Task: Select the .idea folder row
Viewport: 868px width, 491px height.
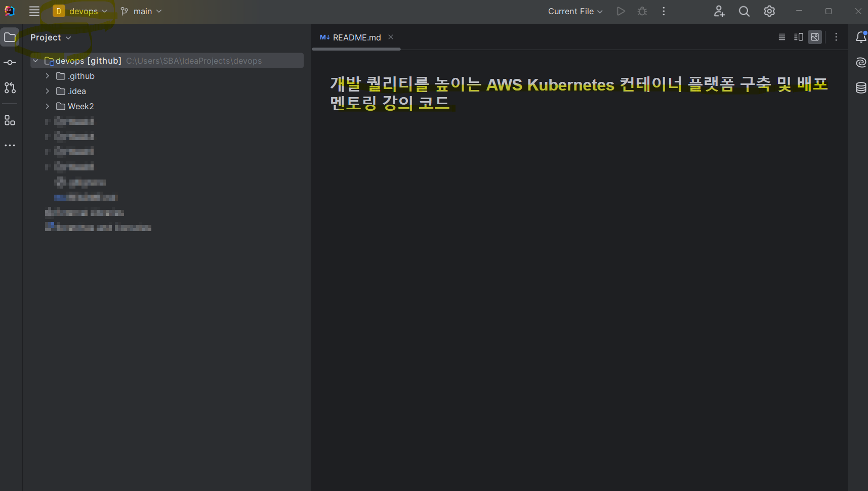Action: (x=167, y=91)
